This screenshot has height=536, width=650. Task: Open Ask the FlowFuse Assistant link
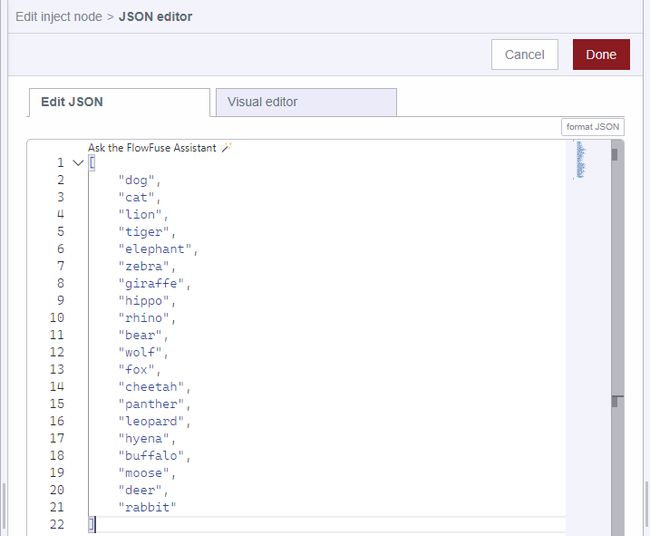152,148
